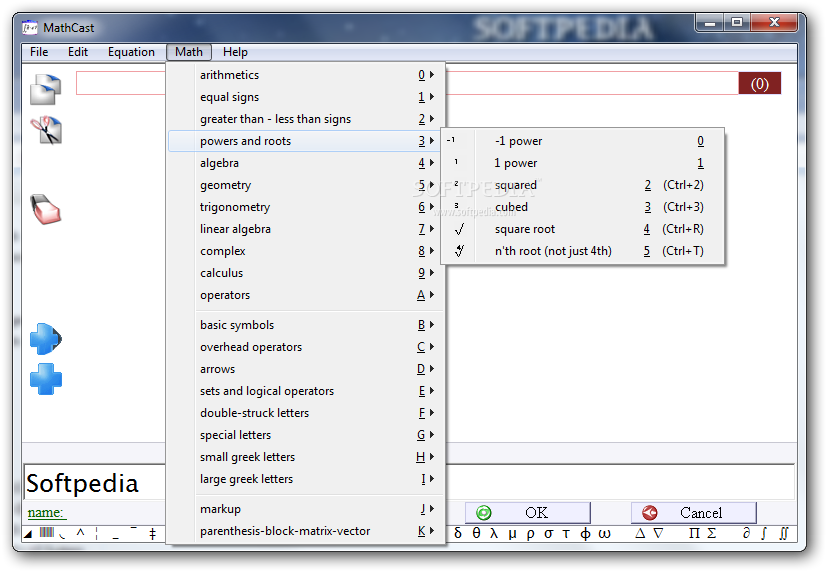Open the operators submenu

[306, 295]
